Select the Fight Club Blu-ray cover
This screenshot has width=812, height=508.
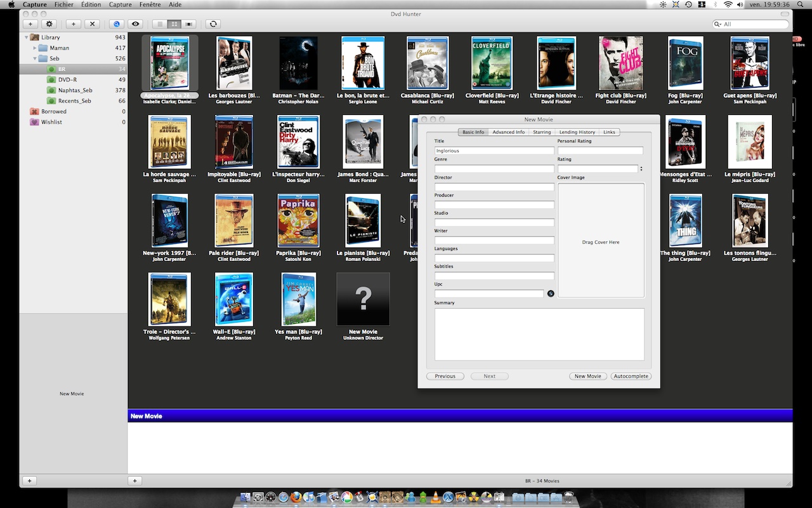point(620,63)
